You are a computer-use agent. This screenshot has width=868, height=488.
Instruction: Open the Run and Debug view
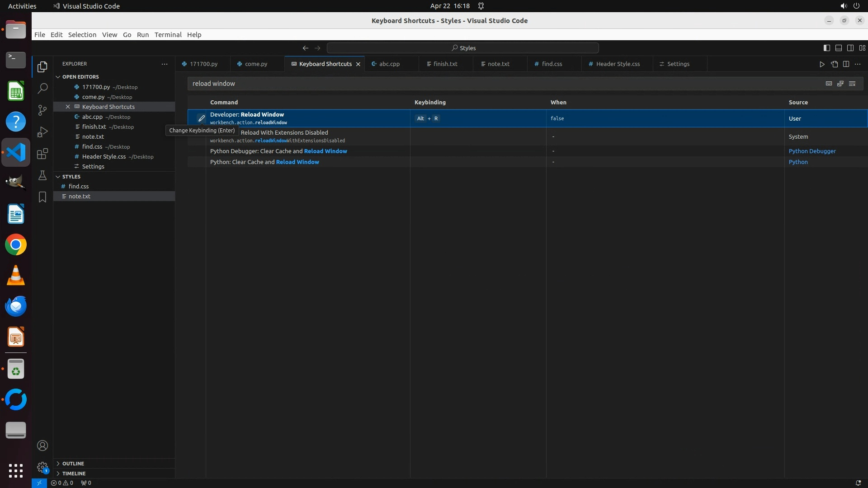(x=42, y=132)
